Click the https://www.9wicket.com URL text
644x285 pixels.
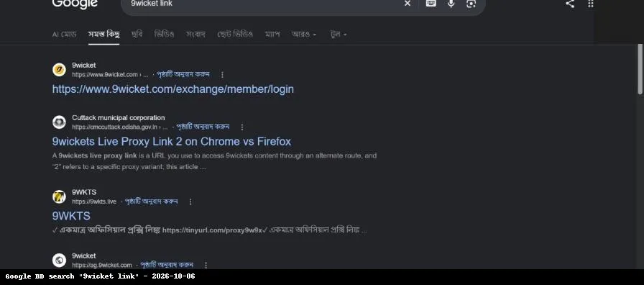pos(105,75)
